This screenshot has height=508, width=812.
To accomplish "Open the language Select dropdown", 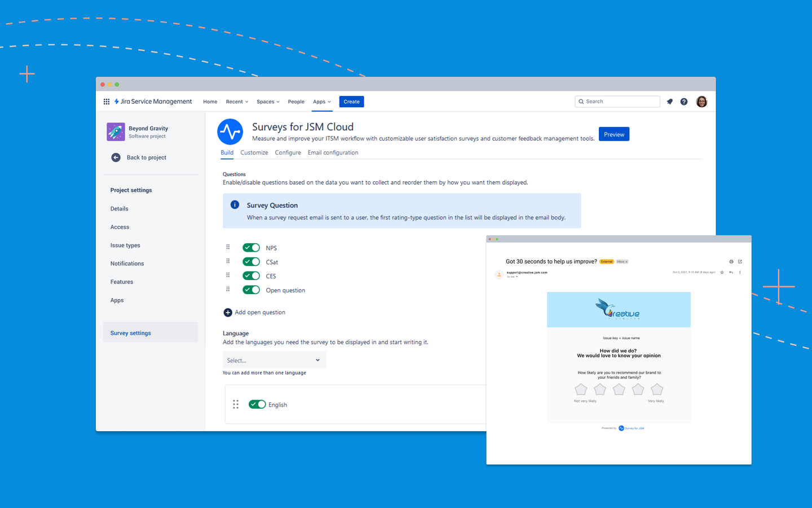I will click(x=275, y=360).
